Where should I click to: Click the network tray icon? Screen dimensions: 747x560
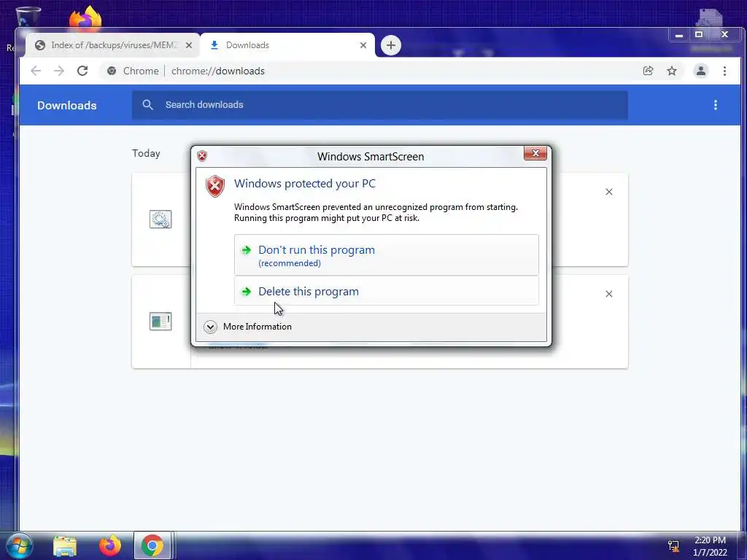pos(673,546)
